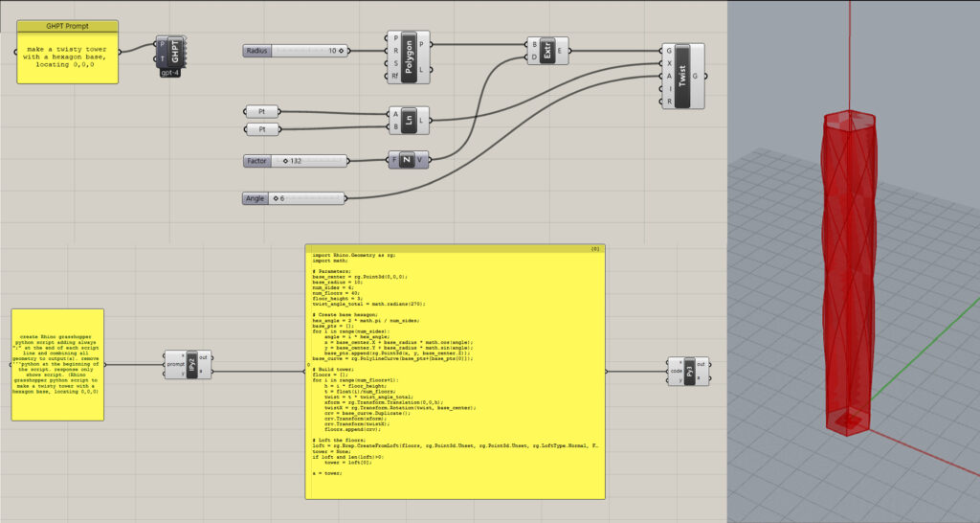Select the Extr extrude component
Viewport: 980px width, 523px height.
point(547,50)
